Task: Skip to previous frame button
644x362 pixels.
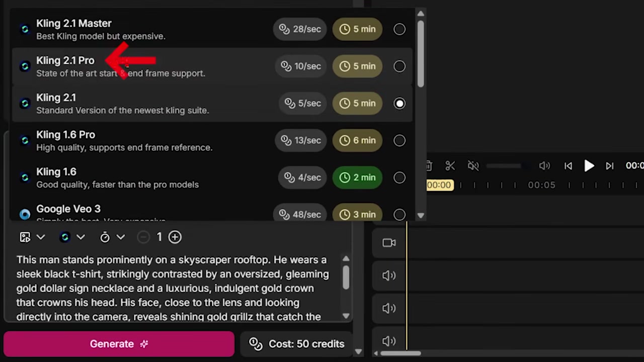Action: coord(568,166)
